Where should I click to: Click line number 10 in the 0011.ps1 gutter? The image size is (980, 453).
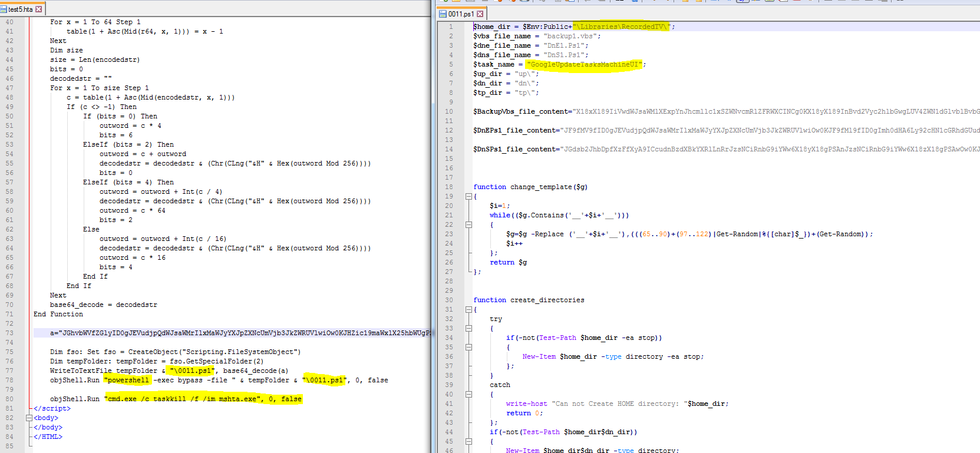click(x=449, y=111)
